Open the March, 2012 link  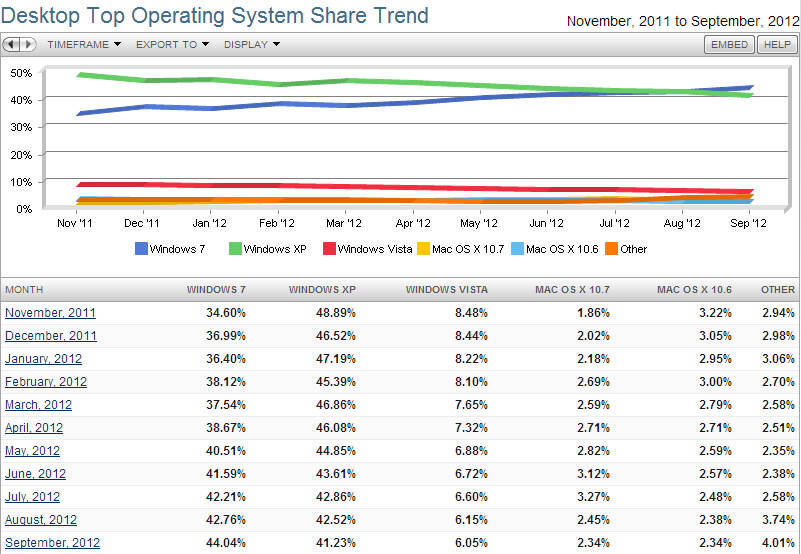pos(38,405)
